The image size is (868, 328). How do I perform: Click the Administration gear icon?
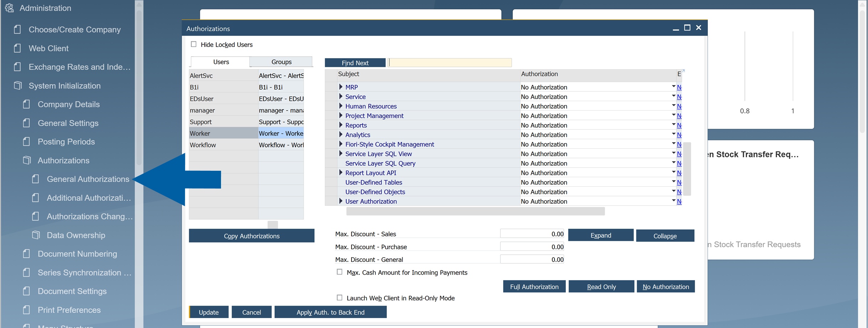[x=9, y=8]
